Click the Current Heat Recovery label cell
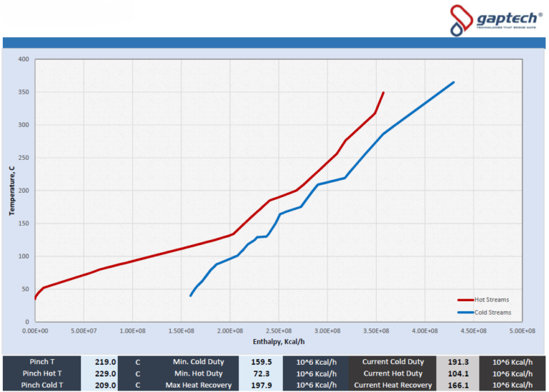Viewport: 549px width, 392px height. tap(392, 385)
